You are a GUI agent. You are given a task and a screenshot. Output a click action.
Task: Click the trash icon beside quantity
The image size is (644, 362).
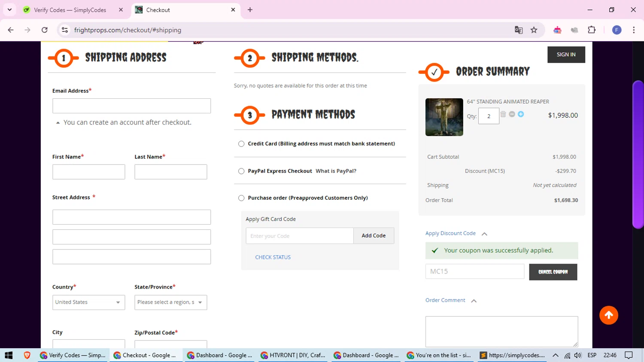tap(503, 114)
